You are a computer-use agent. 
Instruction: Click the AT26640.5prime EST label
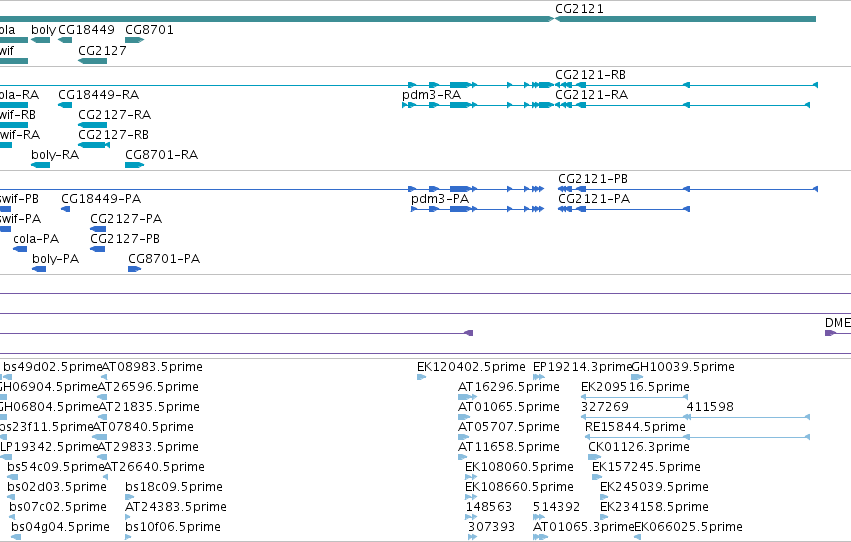tap(154, 468)
